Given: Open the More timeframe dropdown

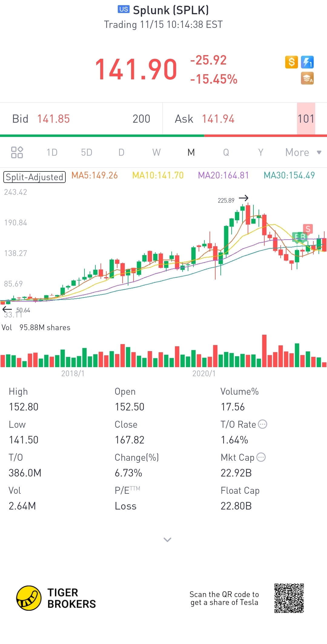Looking at the screenshot, I should pyautogui.click(x=303, y=152).
